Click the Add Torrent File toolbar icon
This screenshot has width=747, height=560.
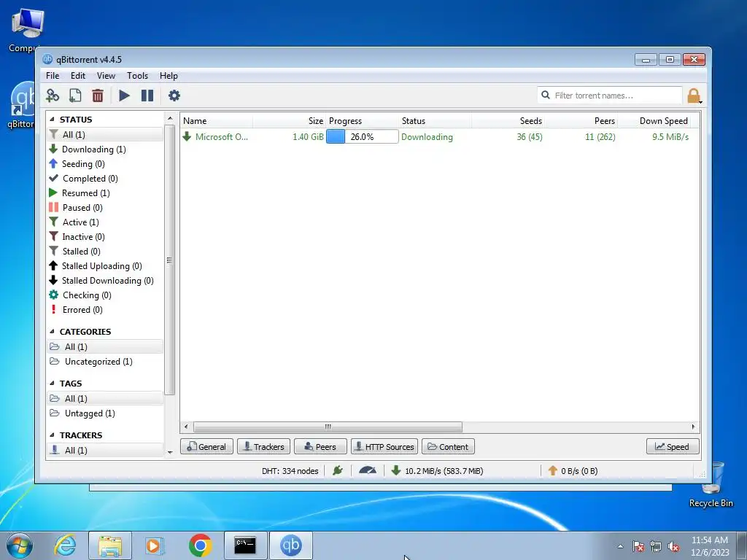click(x=75, y=96)
